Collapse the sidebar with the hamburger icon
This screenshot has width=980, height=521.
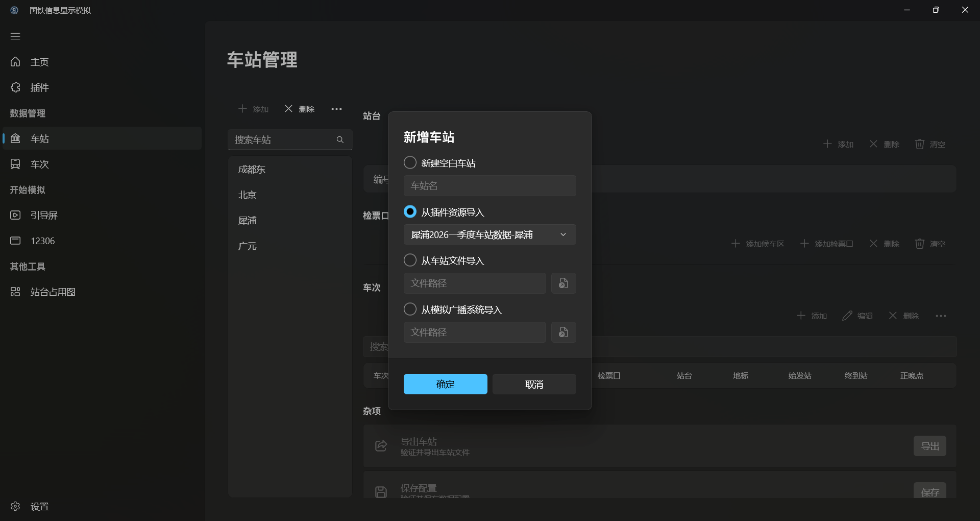[15, 36]
